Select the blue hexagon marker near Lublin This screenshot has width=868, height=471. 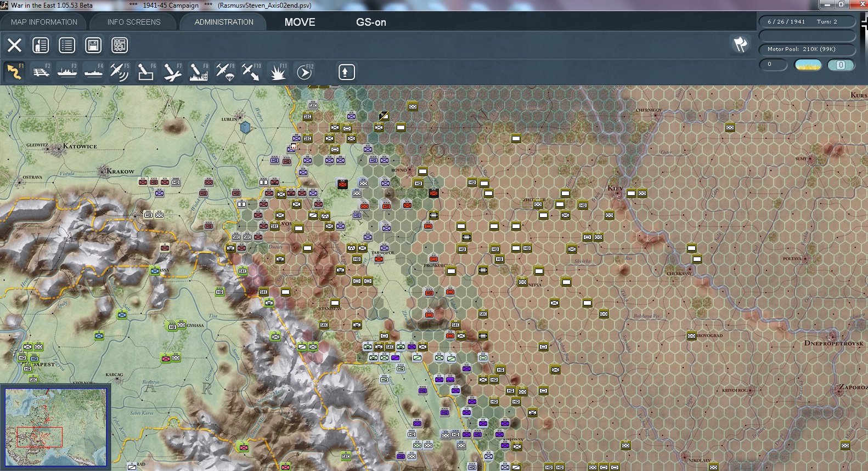tap(245, 127)
